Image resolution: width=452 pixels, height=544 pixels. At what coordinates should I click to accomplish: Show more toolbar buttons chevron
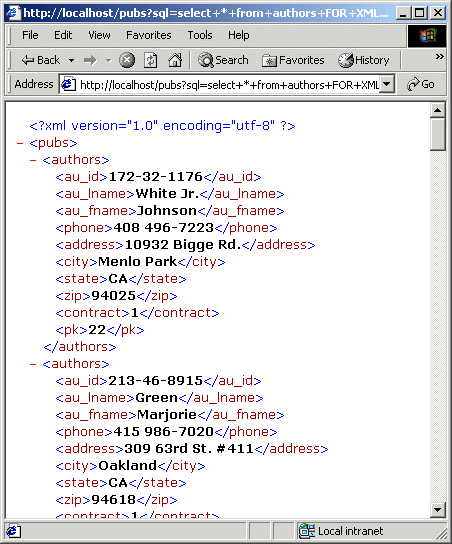pyautogui.click(x=440, y=57)
